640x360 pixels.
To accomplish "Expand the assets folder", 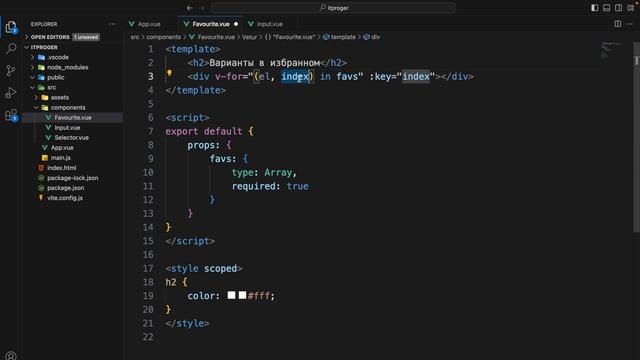I will tap(36, 98).
